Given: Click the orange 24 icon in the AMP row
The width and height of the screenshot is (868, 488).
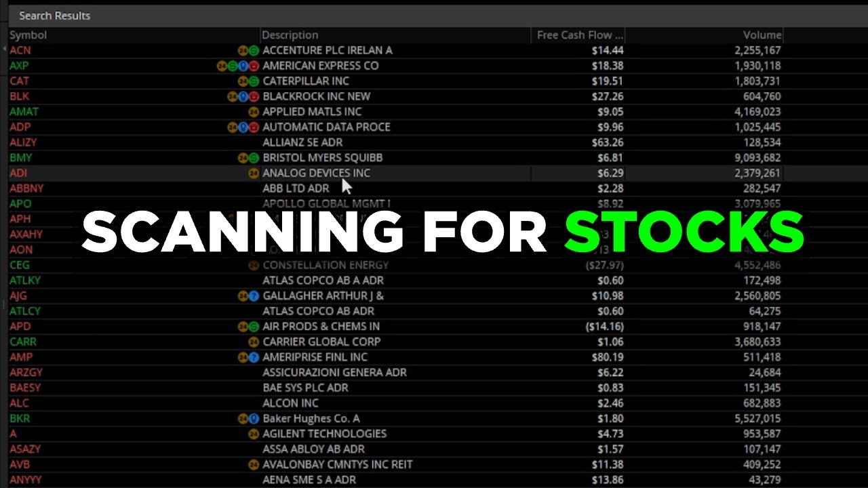Looking at the screenshot, I should (x=243, y=357).
